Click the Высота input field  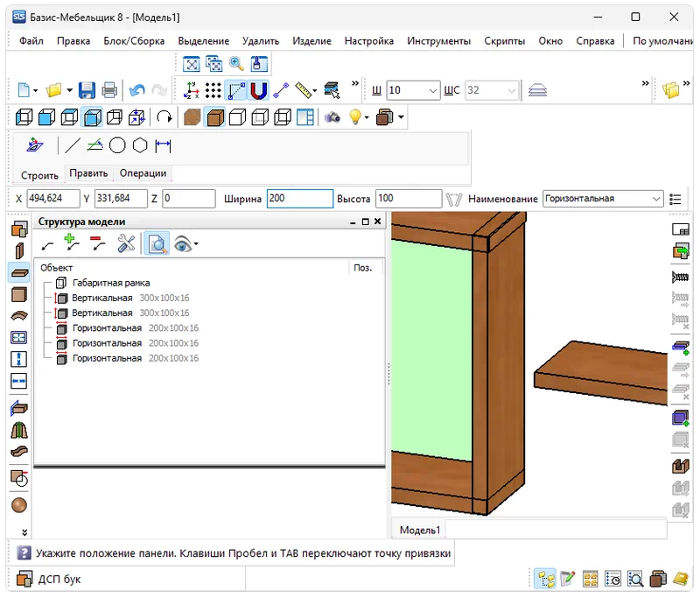point(409,199)
